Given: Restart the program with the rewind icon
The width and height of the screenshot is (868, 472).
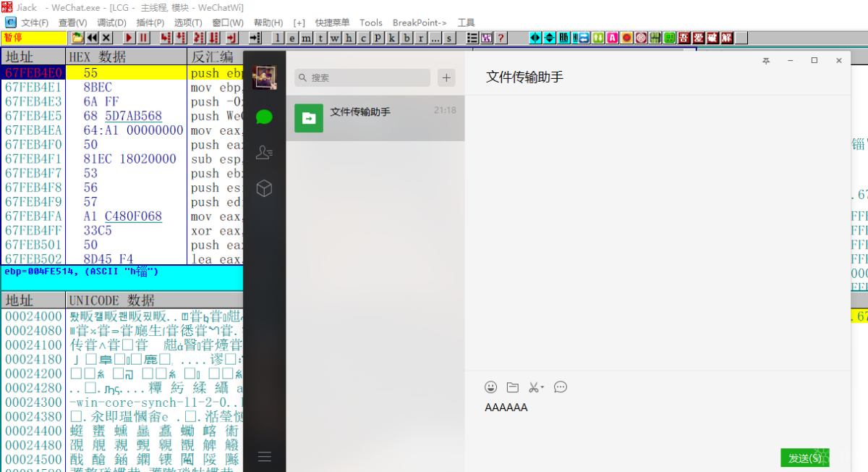Looking at the screenshot, I should [x=93, y=38].
